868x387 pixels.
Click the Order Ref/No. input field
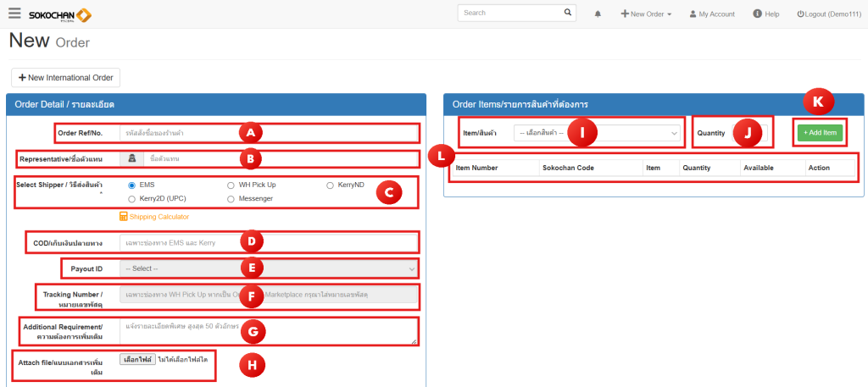tap(269, 133)
